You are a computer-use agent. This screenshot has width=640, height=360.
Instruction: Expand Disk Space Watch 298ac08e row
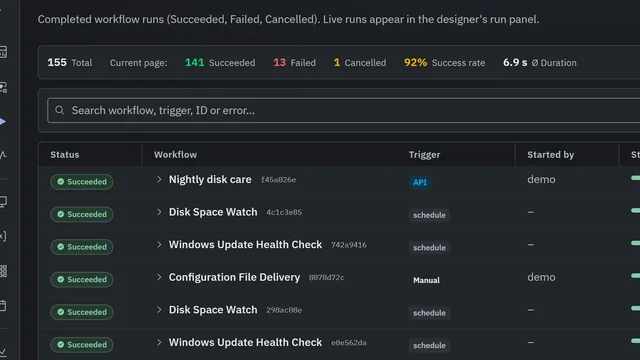pyautogui.click(x=159, y=310)
